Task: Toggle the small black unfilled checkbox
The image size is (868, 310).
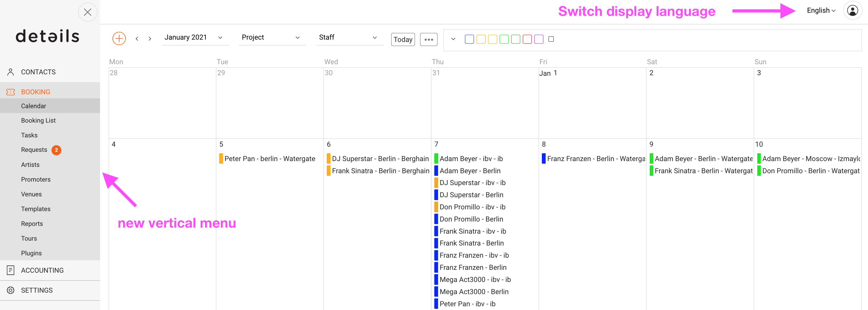Action: (551, 39)
